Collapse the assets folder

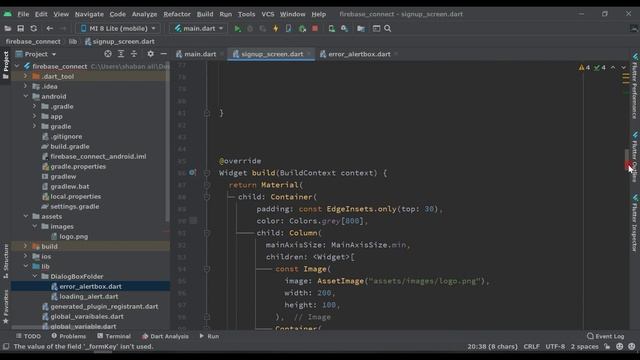26,216
